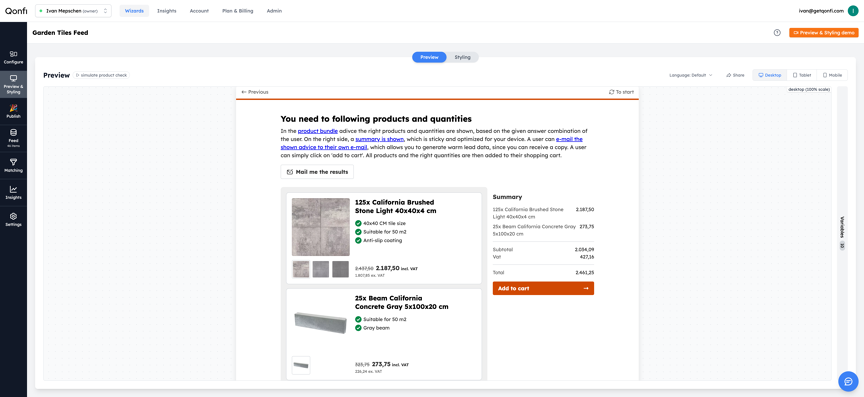
Task: Click the Subtotal 2.034,09 row
Action: (x=543, y=249)
